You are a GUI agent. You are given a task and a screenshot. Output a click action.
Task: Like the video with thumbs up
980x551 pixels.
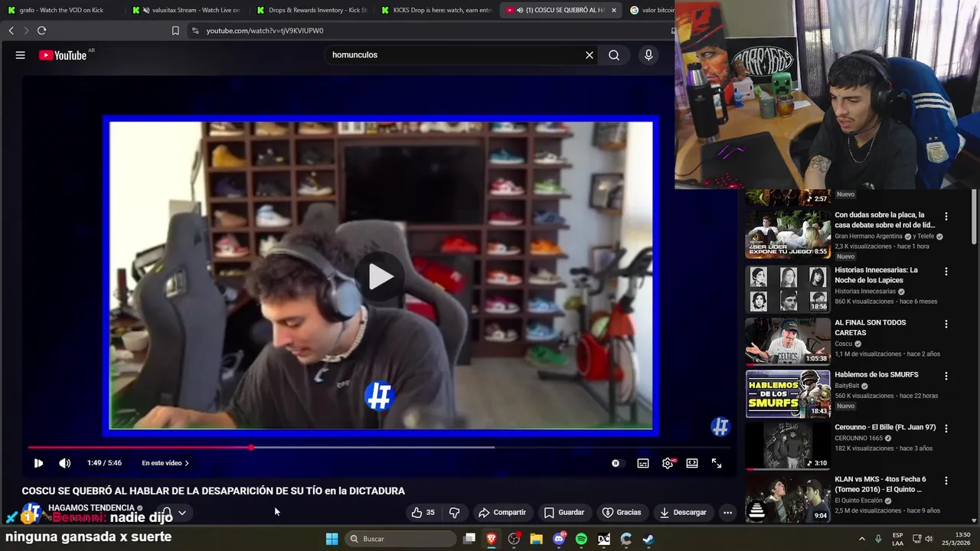[423, 512]
